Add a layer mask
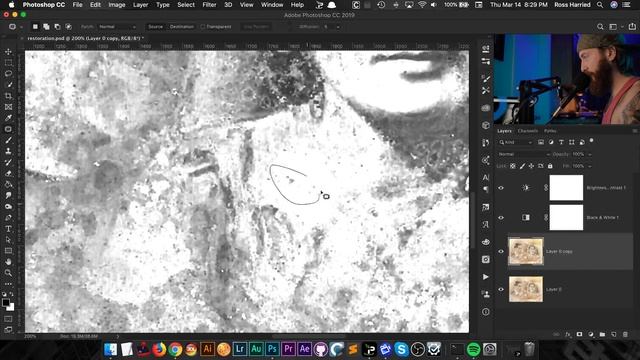 click(579, 334)
